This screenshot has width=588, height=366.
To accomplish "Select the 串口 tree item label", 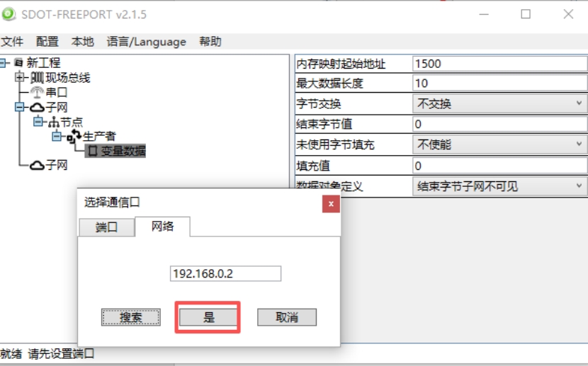I will 57,92.
